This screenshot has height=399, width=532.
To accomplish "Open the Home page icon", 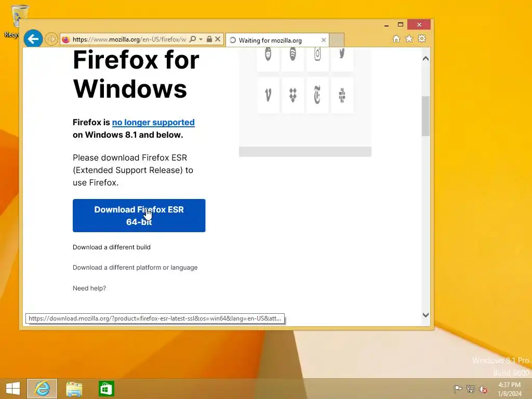I will (x=396, y=38).
